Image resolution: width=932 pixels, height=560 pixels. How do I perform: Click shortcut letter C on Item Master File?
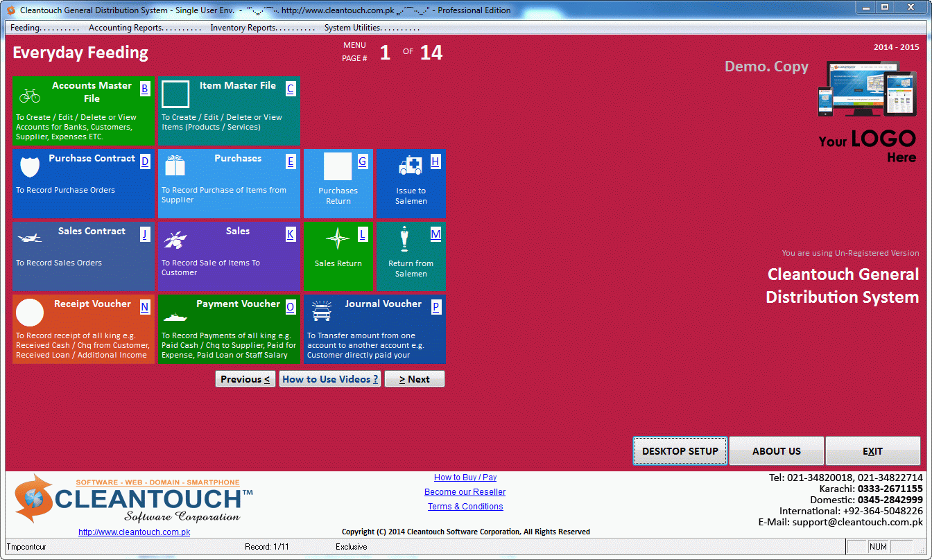click(x=290, y=89)
